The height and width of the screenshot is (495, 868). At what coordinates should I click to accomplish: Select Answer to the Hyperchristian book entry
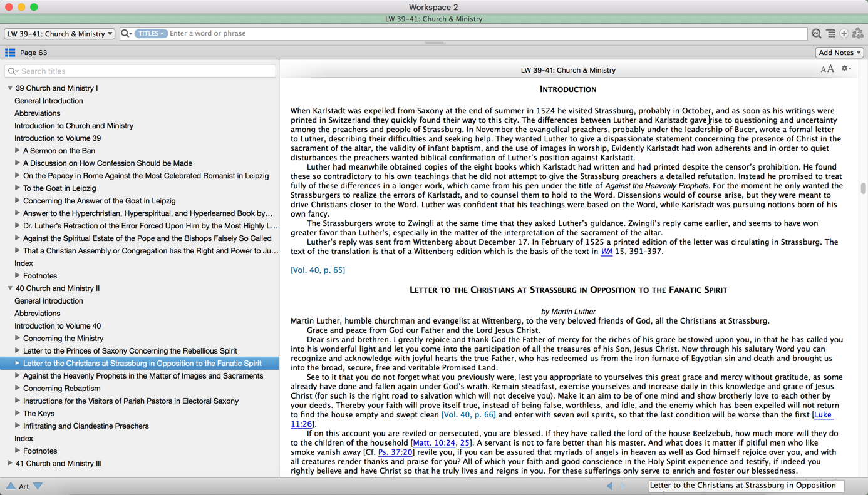point(148,213)
